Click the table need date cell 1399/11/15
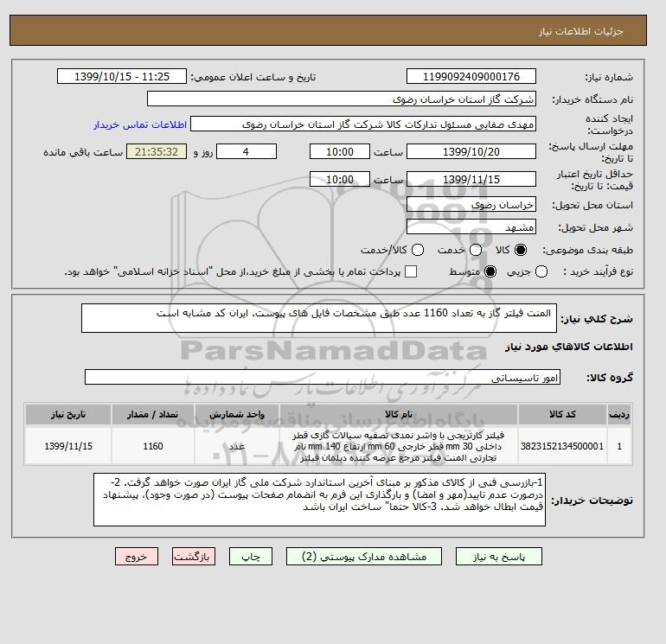The height and width of the screenshot is (644, 666). pyautogui.click(x=68, y=446)
